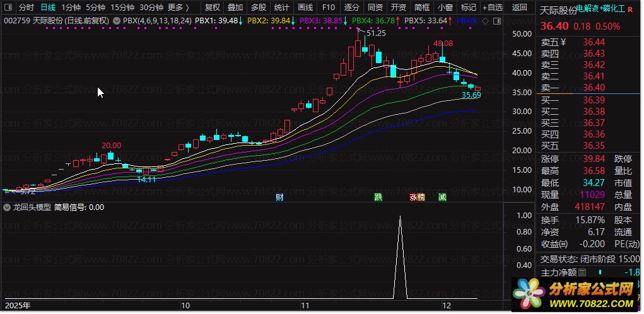644x314 pixels.
Task: Open the 小窗 mini window
Action: (x=445, y=8)
